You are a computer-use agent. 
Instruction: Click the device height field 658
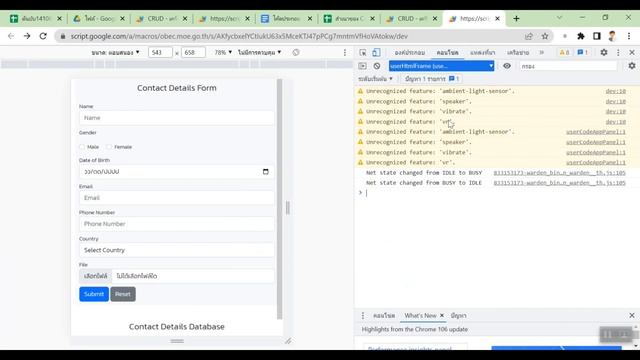pyautogui.click(x=193, y=52)
